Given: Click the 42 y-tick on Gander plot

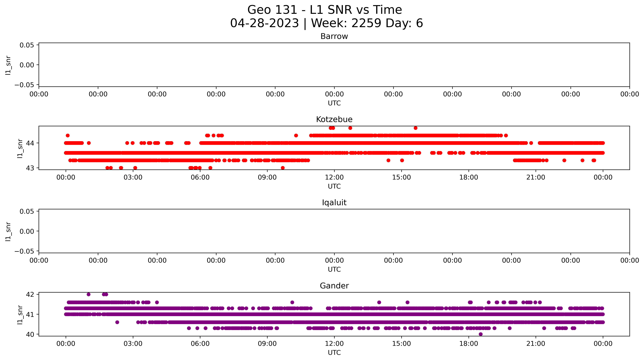Looking at the screenshot, I should 30,295.
